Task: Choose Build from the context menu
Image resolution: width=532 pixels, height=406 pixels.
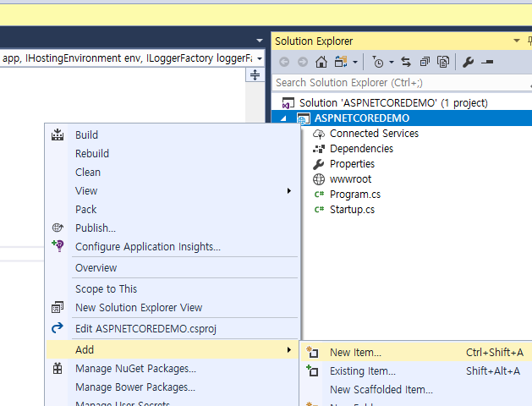Action: (x=86, y=134)
